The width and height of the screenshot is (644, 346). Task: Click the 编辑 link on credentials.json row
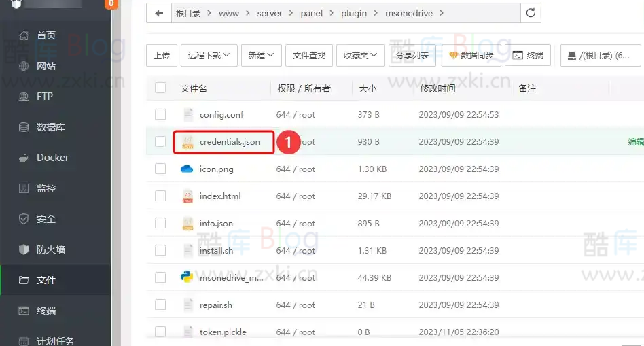(636, 142)
